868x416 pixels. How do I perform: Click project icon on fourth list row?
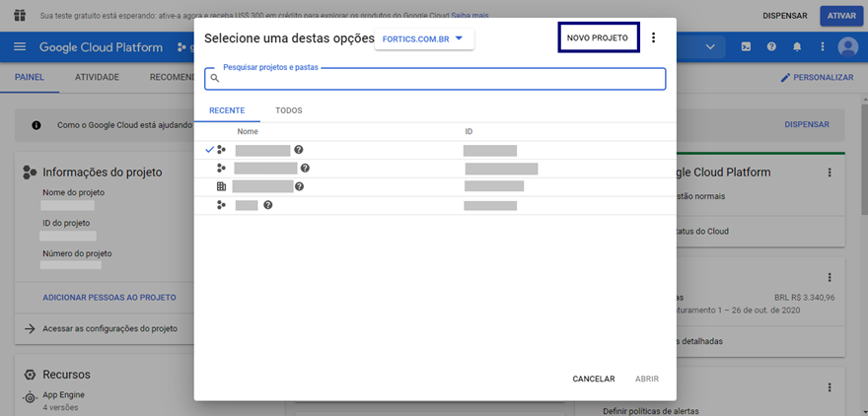[221, 205]
